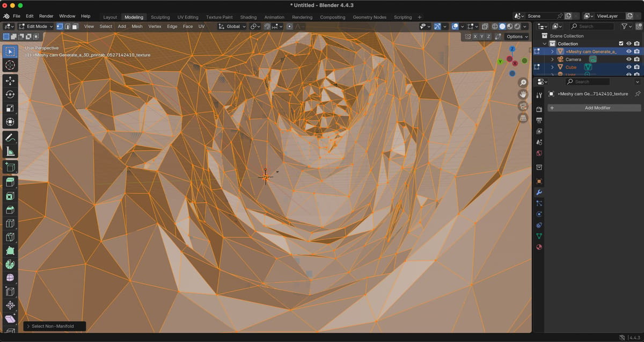
Task: Select the Cursor tool in left toolbar
Action: coord(10,65)
